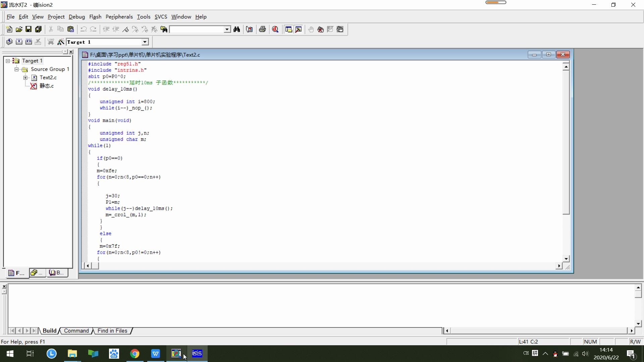Switch to the Books project tab
Screen dimensions: 644x362
(x=57, y=273)
